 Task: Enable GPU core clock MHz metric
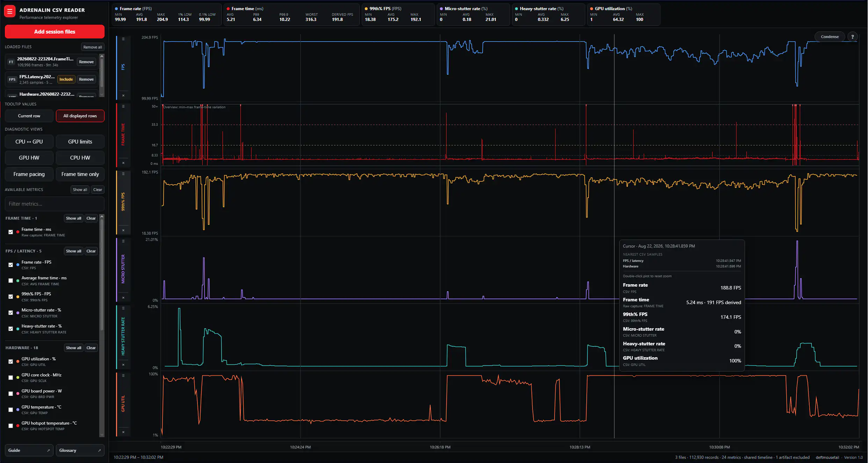click(10, 378)
